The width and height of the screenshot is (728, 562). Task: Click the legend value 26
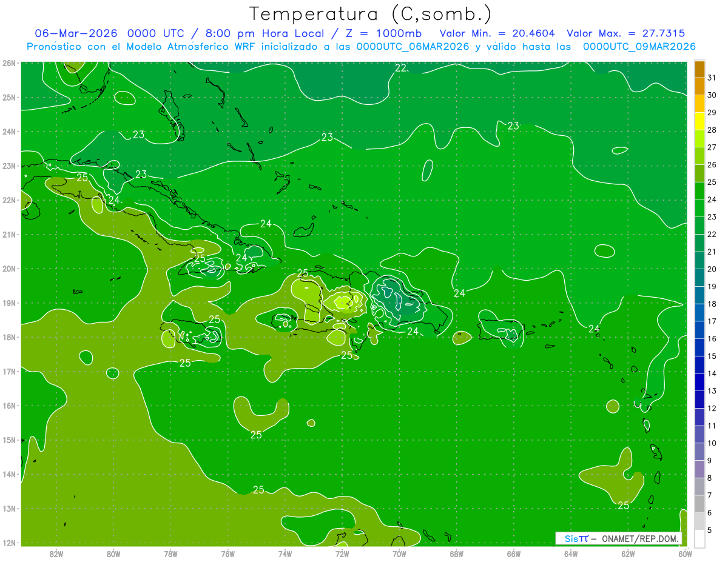tap(712, 165)
